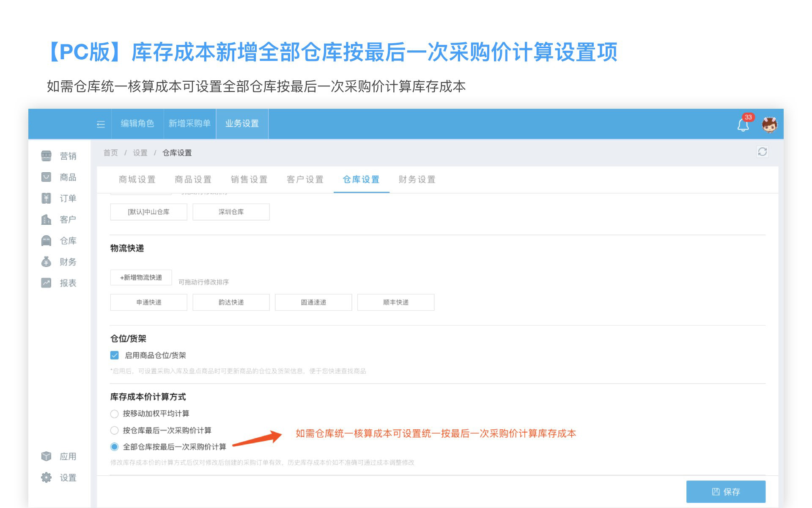Open 新增采购单 top tab
812x508 pixels.
point(189,124)
